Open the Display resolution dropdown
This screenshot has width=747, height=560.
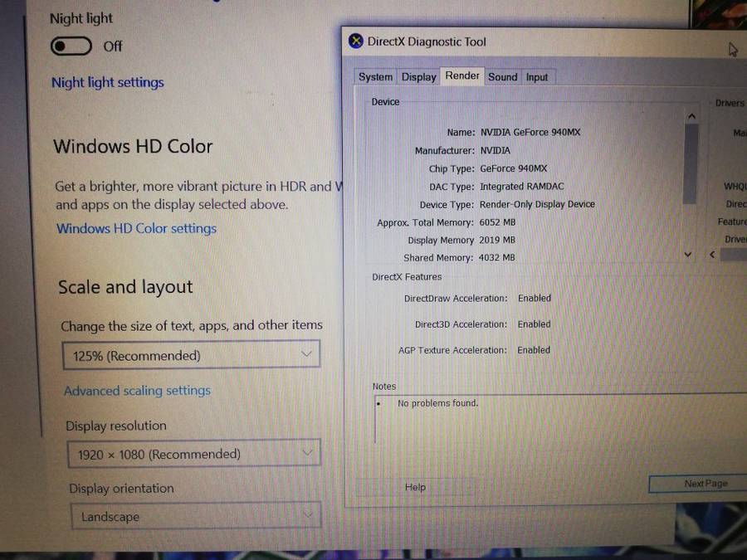[x=194, y=454]
